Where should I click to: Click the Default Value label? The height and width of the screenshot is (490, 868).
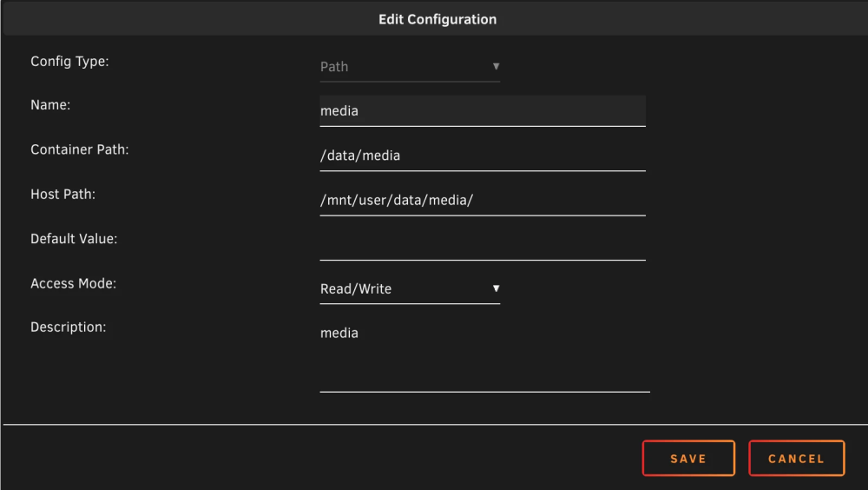click(x=74, y=239)
